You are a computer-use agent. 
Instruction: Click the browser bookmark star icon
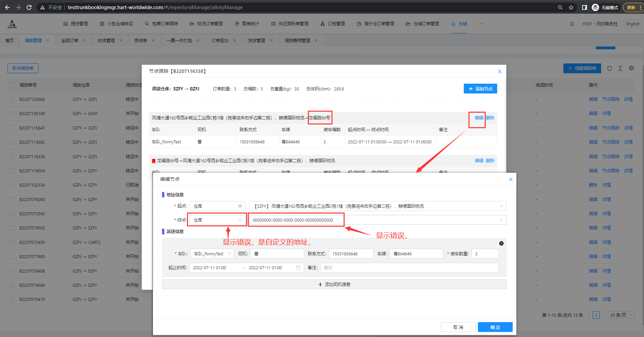(x=571, y=7)
